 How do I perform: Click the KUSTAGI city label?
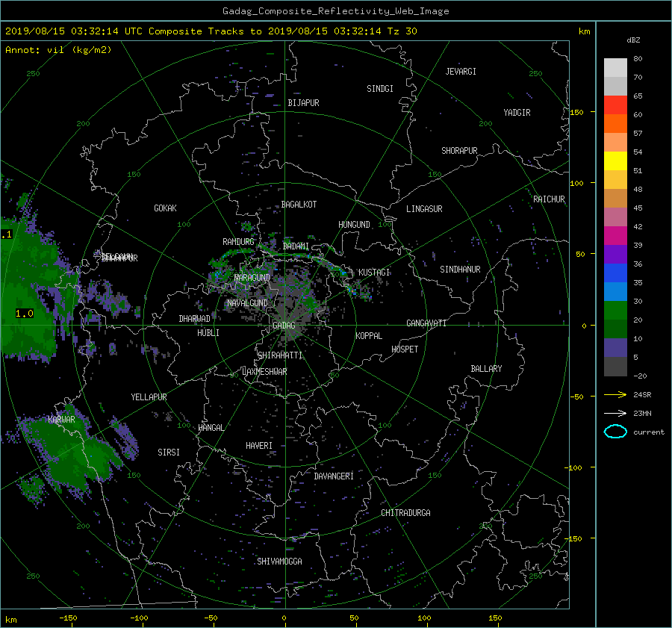(374, 273)
